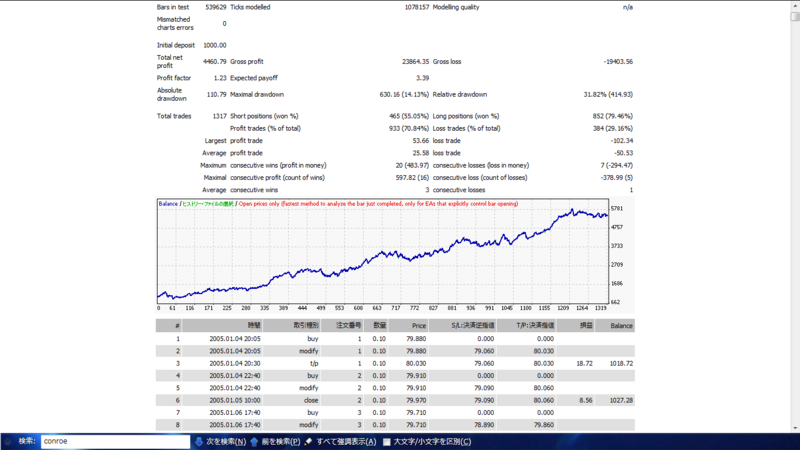Screen dimensions: 800x450
Task: Click the Bars in test value 539629
Action: 216,7
